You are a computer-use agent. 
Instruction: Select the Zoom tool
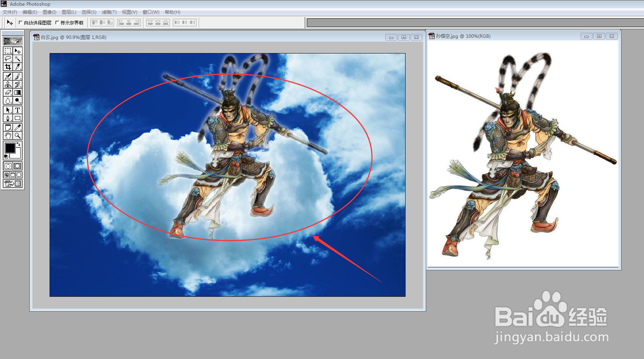(18, 136)
